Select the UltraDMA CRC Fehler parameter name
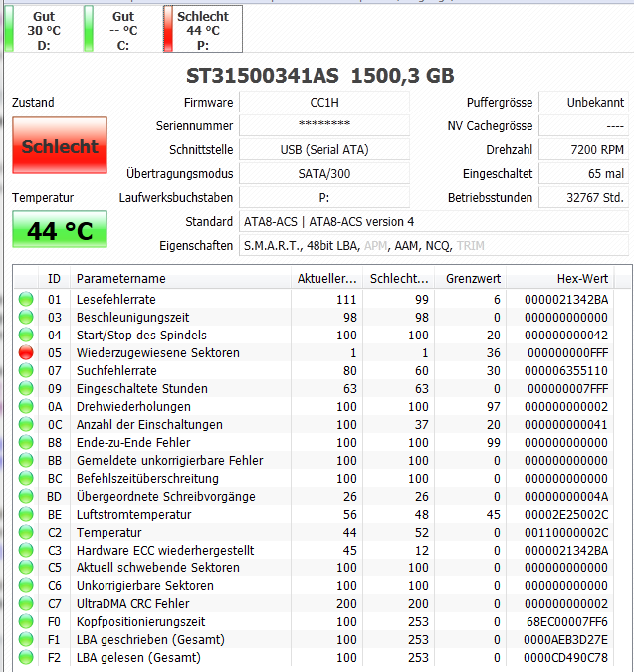 132,604
